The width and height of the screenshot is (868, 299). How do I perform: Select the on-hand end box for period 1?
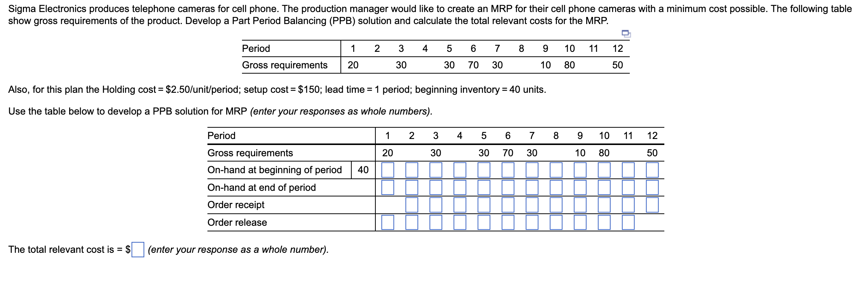(x=387, y=188)
